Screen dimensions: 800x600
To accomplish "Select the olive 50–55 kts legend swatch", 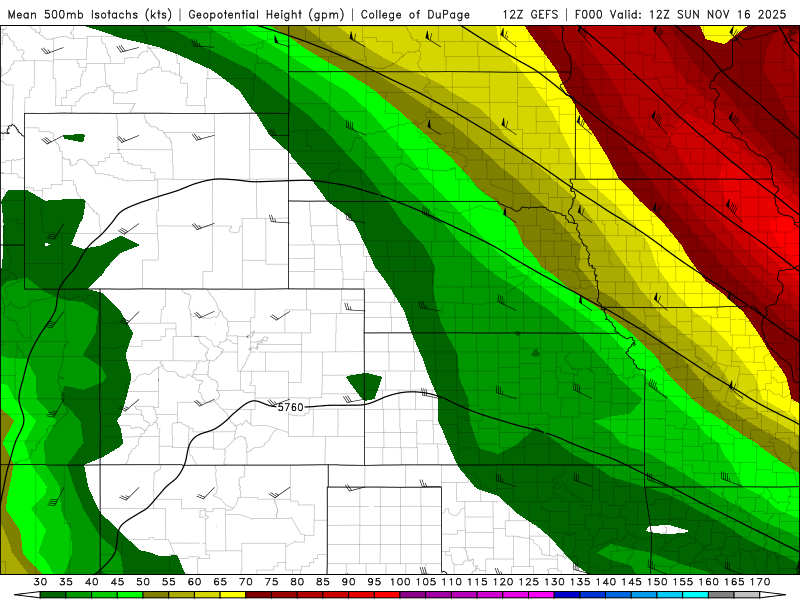I will [156, 595].
